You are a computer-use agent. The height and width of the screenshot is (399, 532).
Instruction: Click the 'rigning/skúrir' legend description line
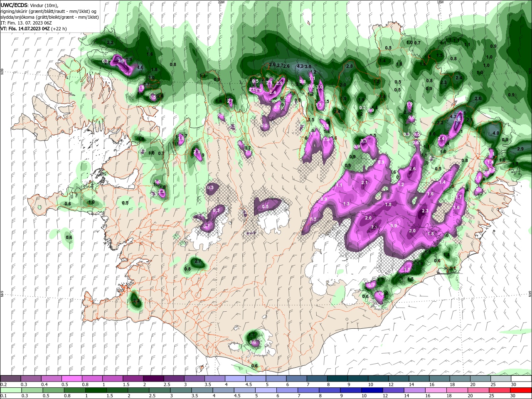click(x=49, y=11)
